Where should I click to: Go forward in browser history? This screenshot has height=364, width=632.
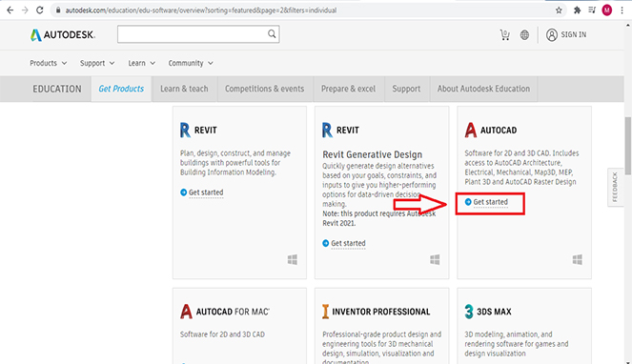tap(25, 10)
